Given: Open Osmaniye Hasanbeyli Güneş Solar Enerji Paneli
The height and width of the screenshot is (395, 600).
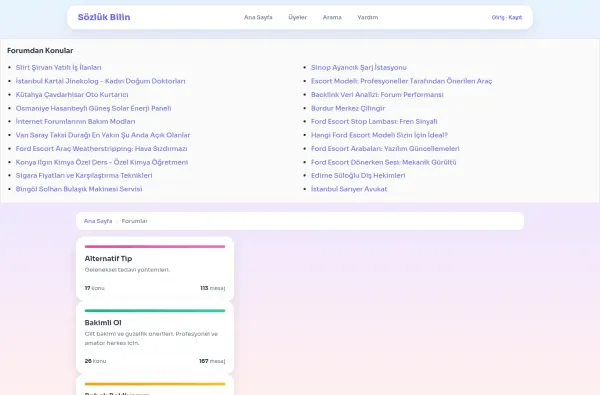Looking at the screenshot, I should coord(93,108).
